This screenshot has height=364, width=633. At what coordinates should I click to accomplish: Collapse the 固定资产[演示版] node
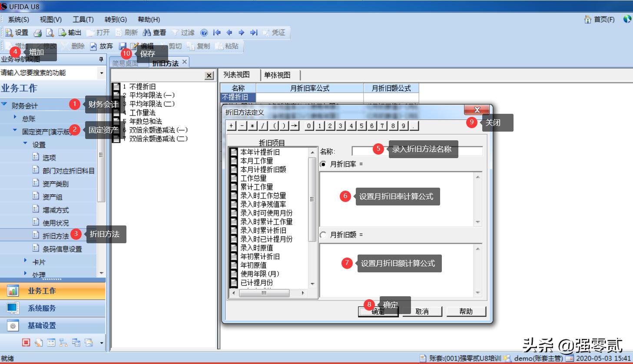(14, 130)
